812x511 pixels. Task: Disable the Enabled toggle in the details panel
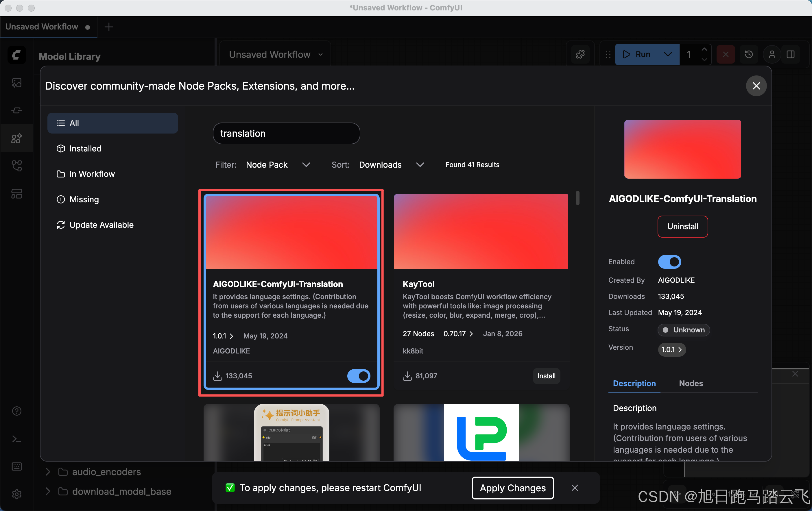point(669,262)
